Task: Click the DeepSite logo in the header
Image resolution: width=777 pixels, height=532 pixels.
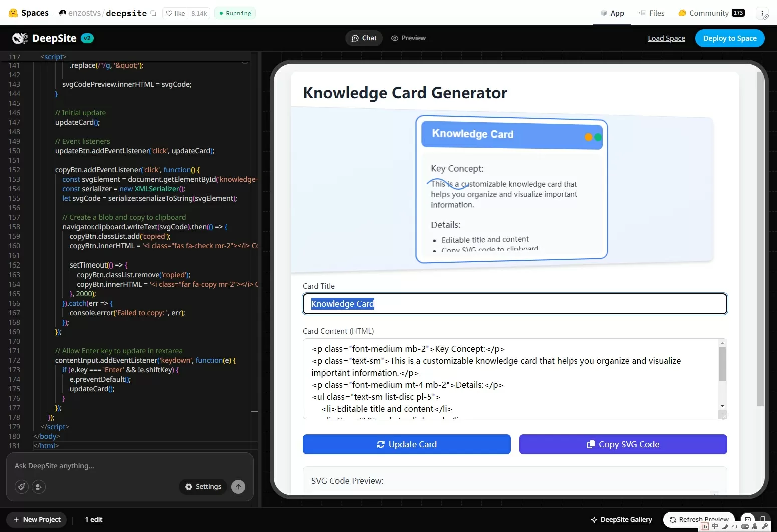Action: (20, 38)
